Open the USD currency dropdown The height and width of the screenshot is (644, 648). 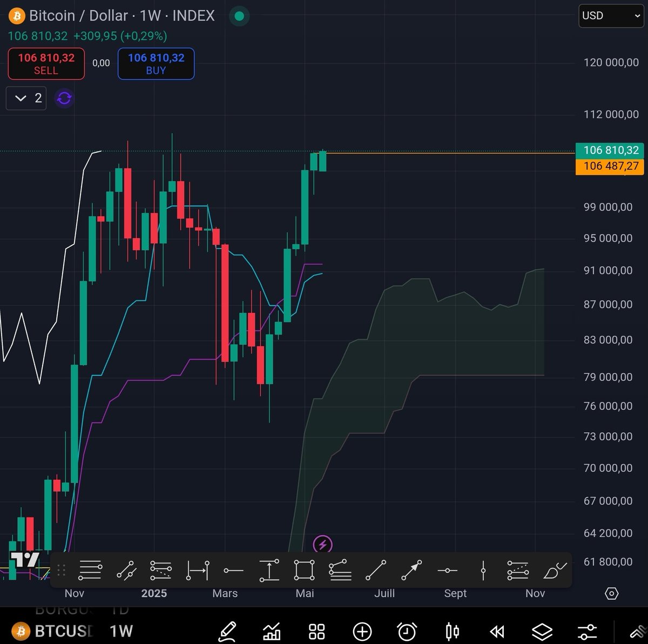[x=611, y=16]
